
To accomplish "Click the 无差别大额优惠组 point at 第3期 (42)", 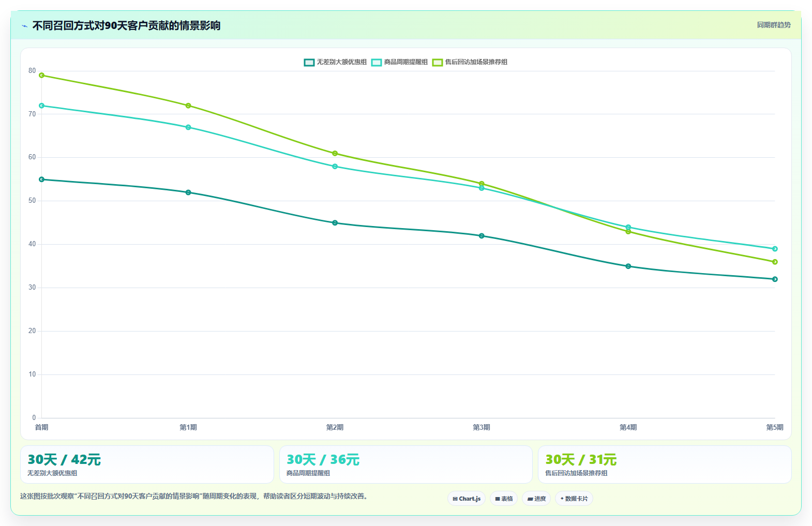I will click(482, 236).
